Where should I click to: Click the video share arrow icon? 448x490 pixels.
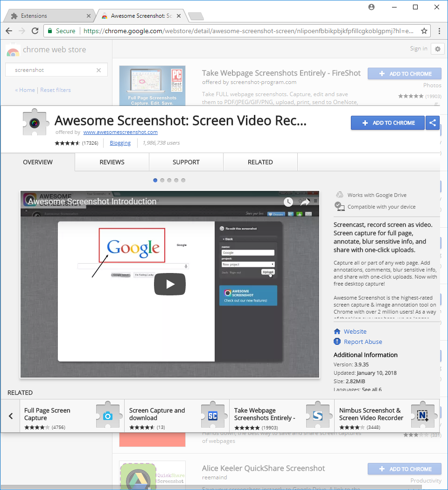(x=305, y=202)
